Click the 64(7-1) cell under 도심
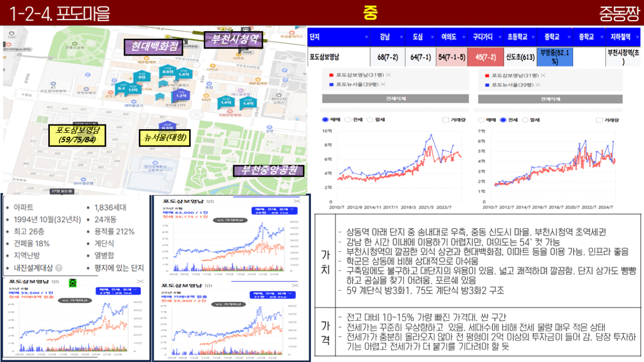Image resolution: width=644 pixels, height=362 pixels. 422,57
